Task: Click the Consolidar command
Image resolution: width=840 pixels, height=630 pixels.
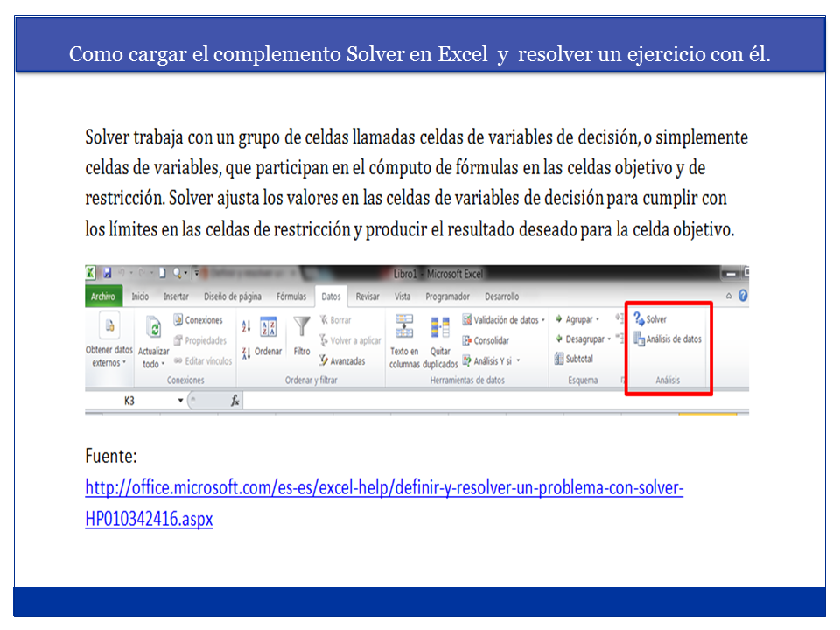Action: pyautogui.click(x=486, y=340)
